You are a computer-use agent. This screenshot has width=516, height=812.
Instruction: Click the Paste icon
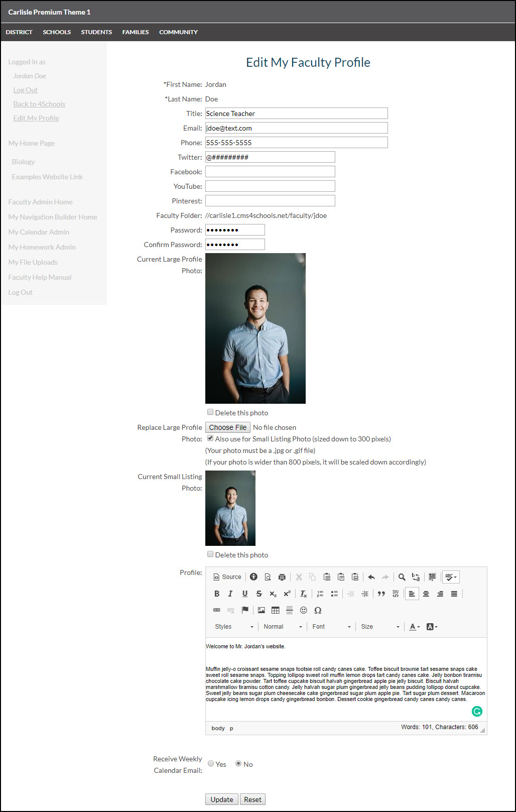327,577
